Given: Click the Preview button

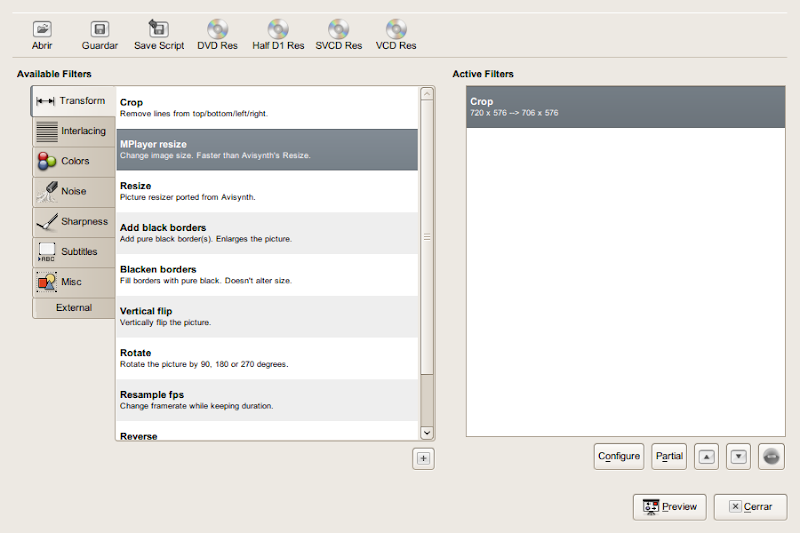Looking at the screenshot, I should pos(669,506).
